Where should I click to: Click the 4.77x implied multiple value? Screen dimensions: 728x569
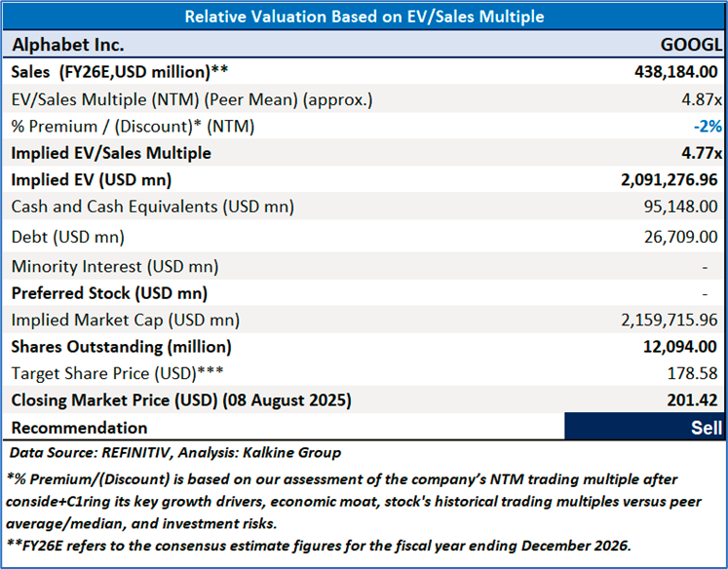(702, 153)
